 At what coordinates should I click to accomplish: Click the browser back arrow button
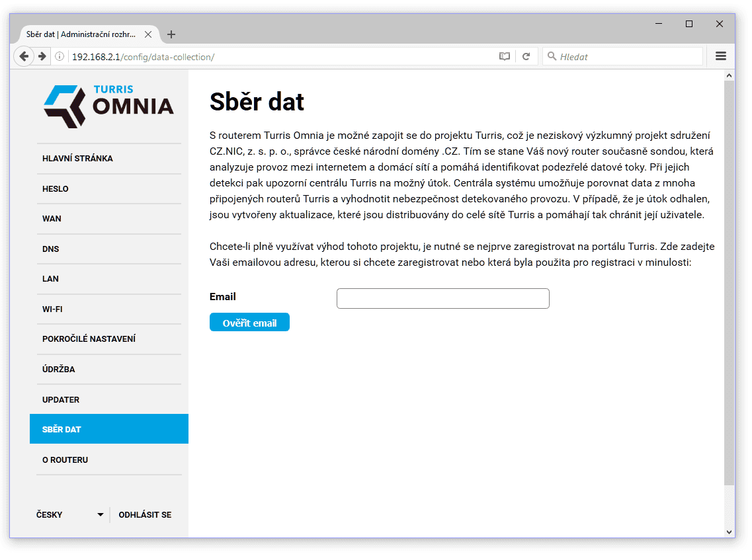24,56
